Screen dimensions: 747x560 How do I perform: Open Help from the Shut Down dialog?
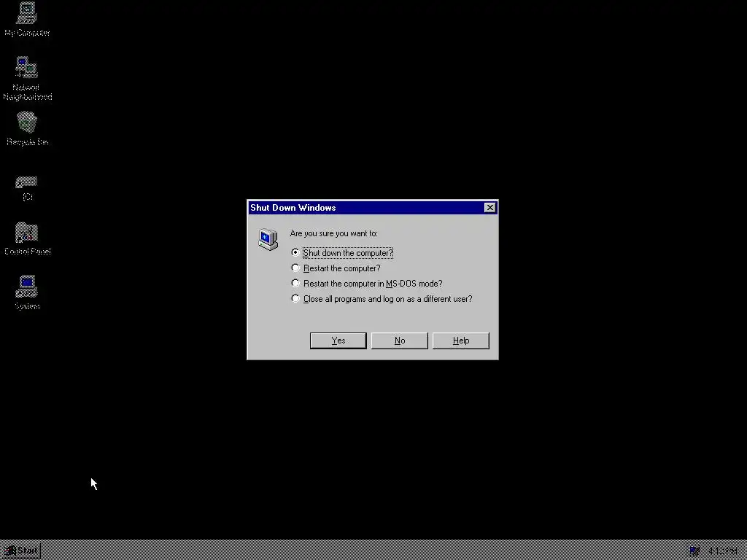461,341
